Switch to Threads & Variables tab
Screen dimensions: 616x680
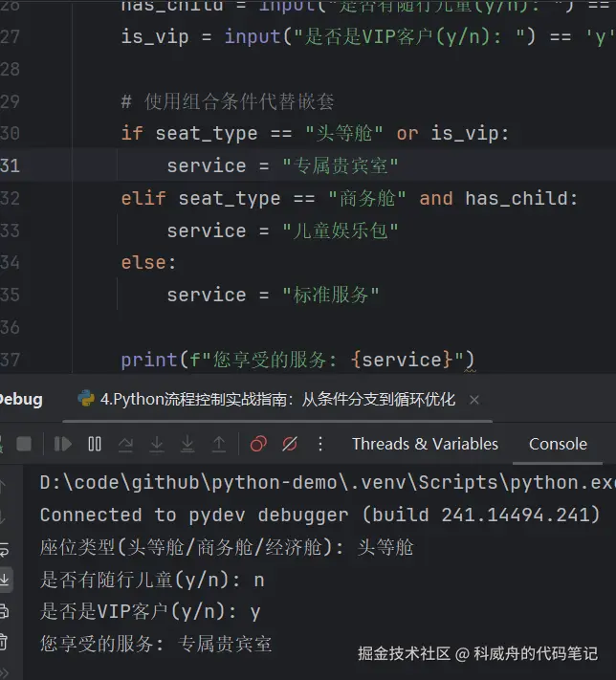pyautogui.click(x=425, y=444)
